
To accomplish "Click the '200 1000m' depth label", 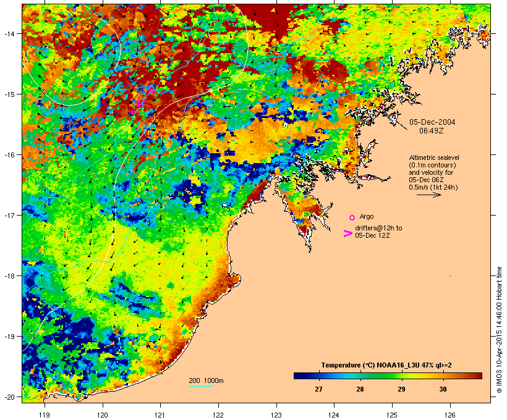I will pos(206,380).
